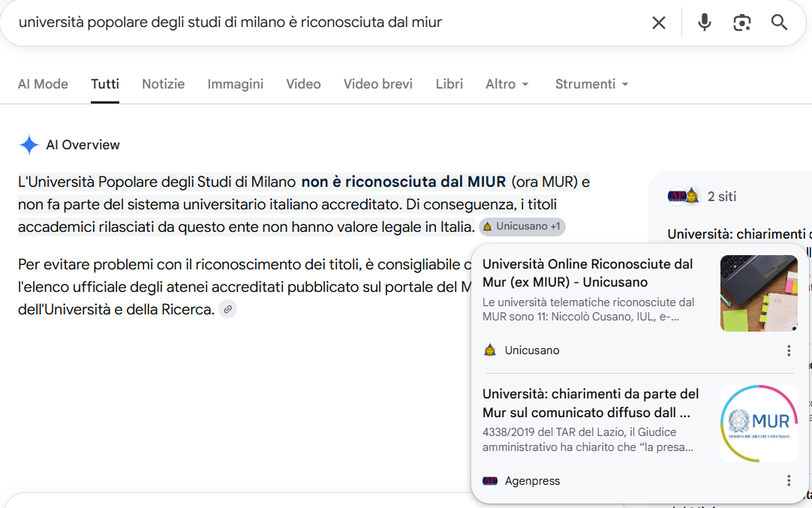Viewport: 812px width, 508px height.
Task: Click the '2 siti' sources label
Action: pos(722,197)
